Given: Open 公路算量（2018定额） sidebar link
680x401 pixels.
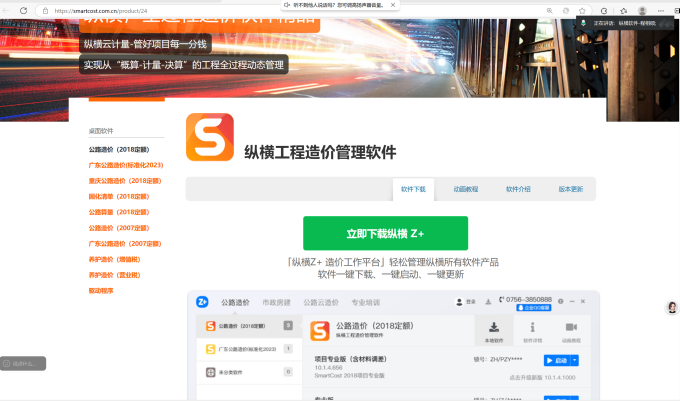Looking at the screenshot, I should 119,212.
